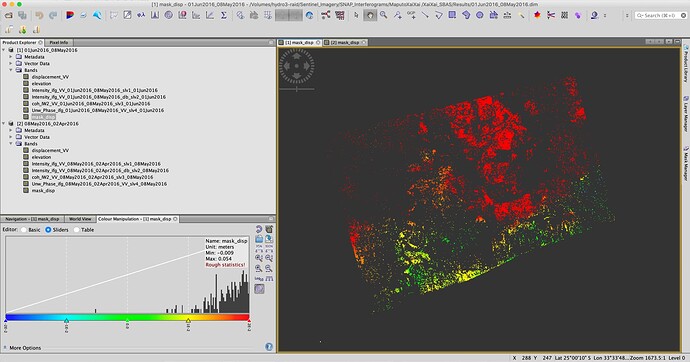Click the Graph Builder icon

(x=326, y=15)
